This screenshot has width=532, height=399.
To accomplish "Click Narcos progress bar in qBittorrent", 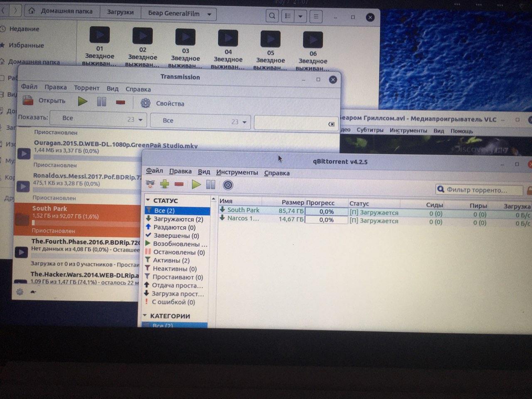I will [326, 220].
